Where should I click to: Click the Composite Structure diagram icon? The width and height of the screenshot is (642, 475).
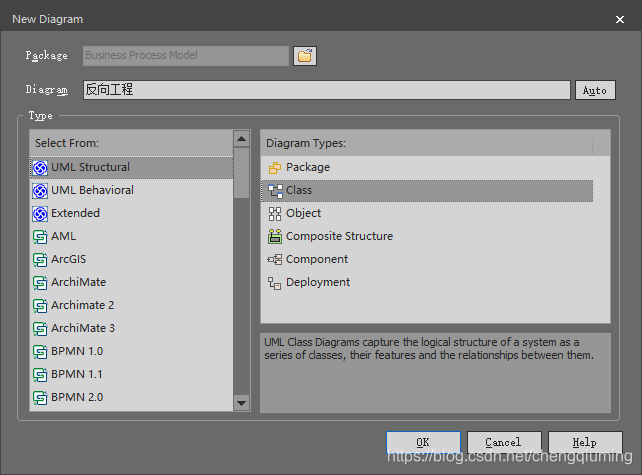[x=275, y=236]
